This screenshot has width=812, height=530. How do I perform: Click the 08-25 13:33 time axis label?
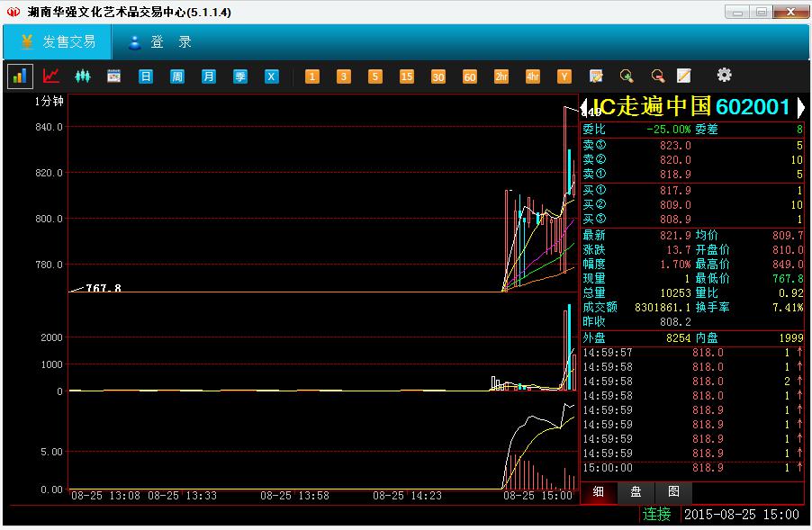pos(182,496)
